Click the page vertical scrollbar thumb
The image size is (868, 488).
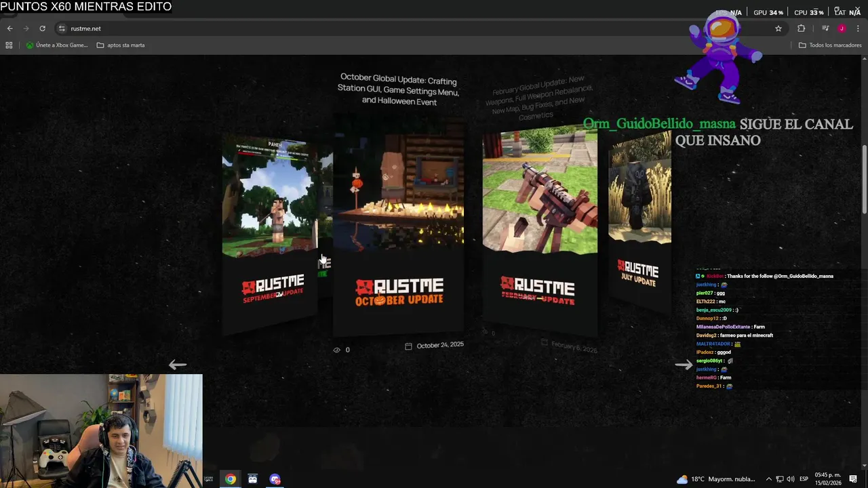click(x=864, y=180)
